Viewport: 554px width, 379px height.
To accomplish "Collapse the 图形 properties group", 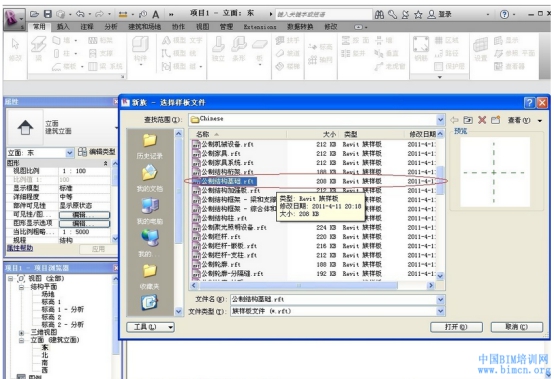I will click(x=105, y=163).
